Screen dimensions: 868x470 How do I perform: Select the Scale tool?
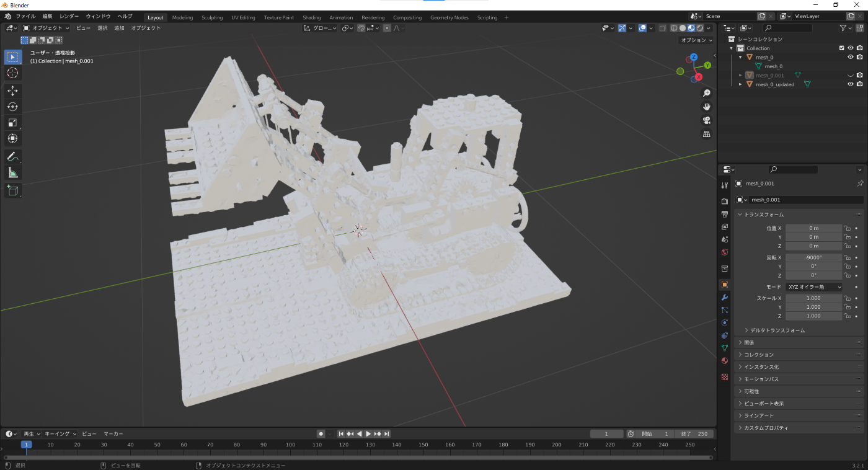pyautogui.click(x=12, y=123)
